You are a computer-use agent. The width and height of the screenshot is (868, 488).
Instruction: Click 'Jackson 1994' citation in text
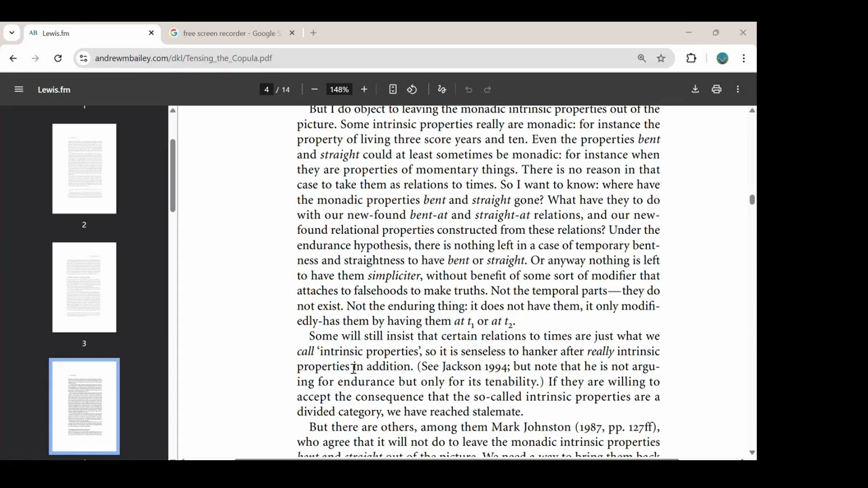475,367
